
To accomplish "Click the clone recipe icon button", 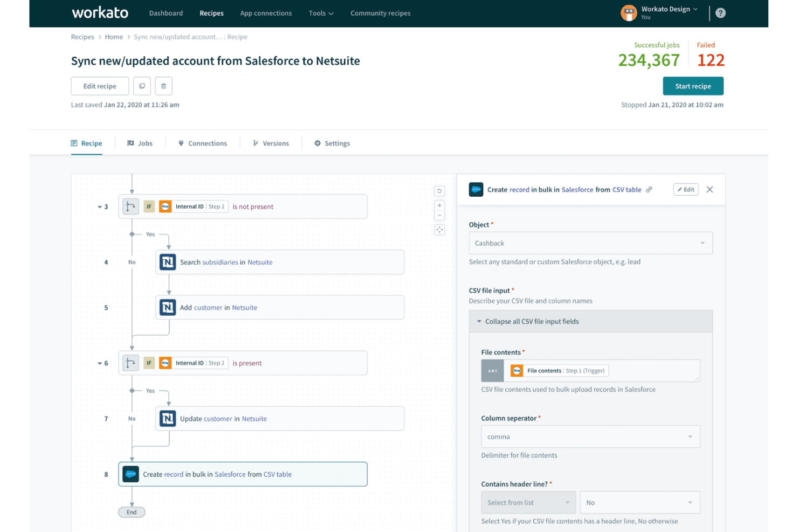I will 142,86.
